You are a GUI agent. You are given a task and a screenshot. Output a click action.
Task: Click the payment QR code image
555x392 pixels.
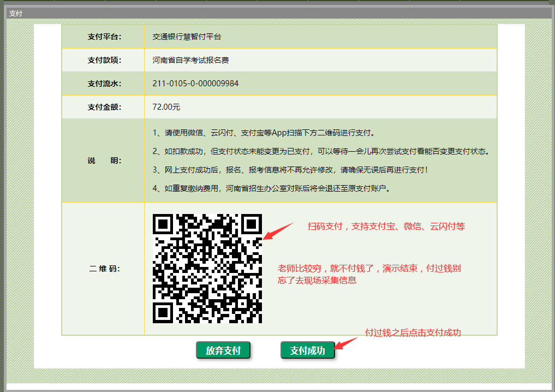click(x=207, y=268)
